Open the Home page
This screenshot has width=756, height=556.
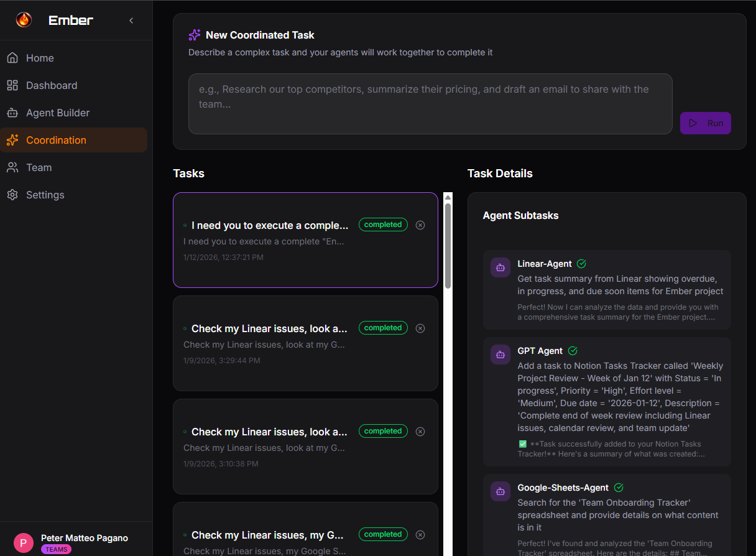pyautogui.click(x=73, y=58)
